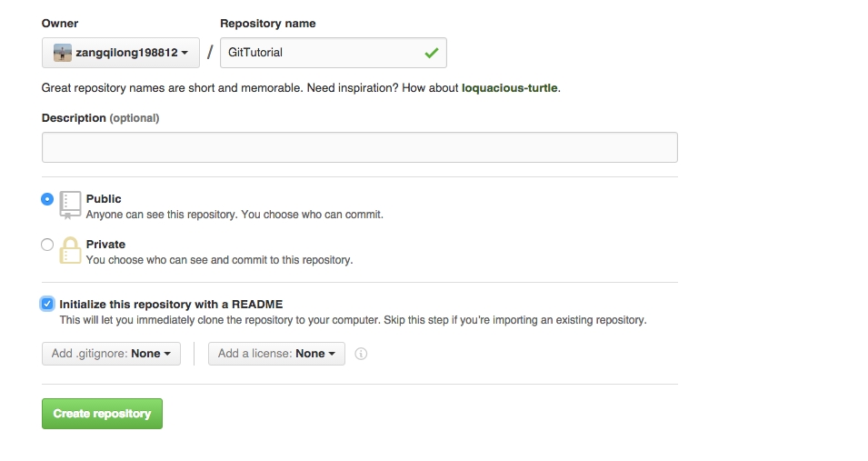Click the Public repository book icon

point(70,205)
